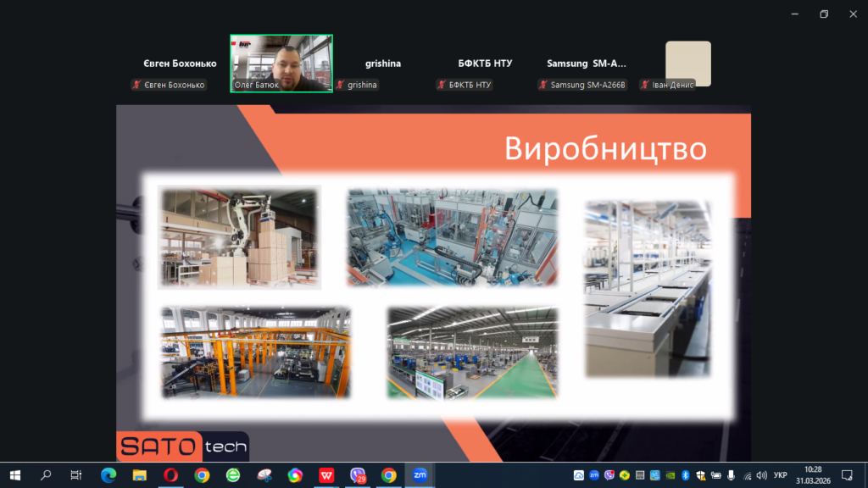Open Windows Security tray icon
The width and height of the screenshot is (868, 488).
pos(701,475)
